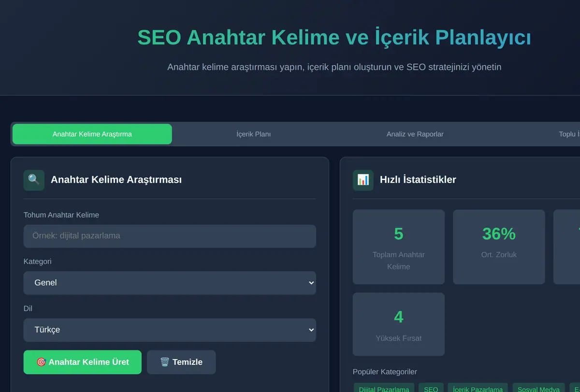This screenshot has height=392, width=580.
Task: Select the Ort. Zorluk 36% stat card
Action: [499, 247]
